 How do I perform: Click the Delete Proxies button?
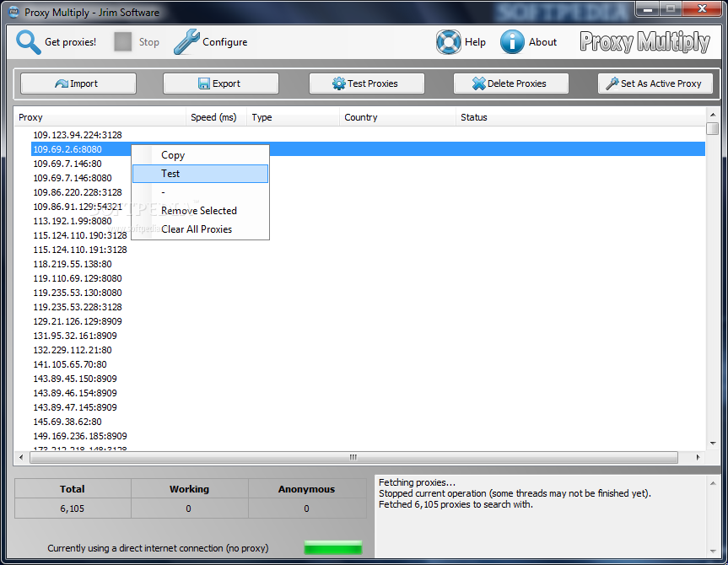coord(510,83)
